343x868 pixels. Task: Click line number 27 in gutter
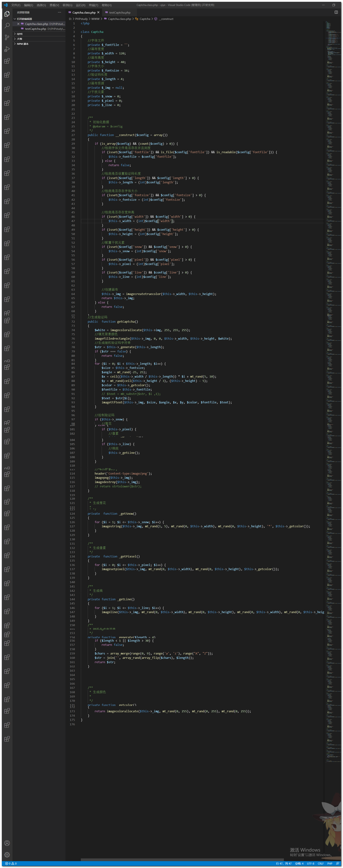(73, 135)
